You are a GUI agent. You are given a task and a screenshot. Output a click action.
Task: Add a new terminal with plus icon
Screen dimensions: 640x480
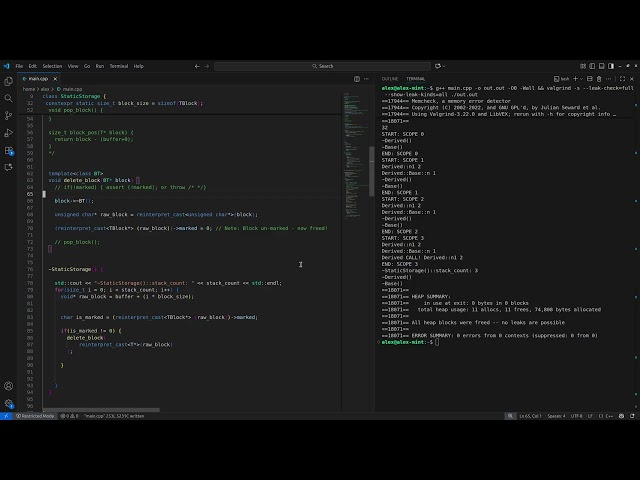click(576, 79)
